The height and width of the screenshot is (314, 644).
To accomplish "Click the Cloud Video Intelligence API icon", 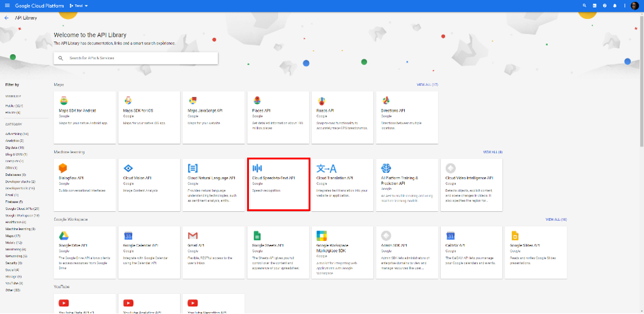I will [x=450, y=168].
